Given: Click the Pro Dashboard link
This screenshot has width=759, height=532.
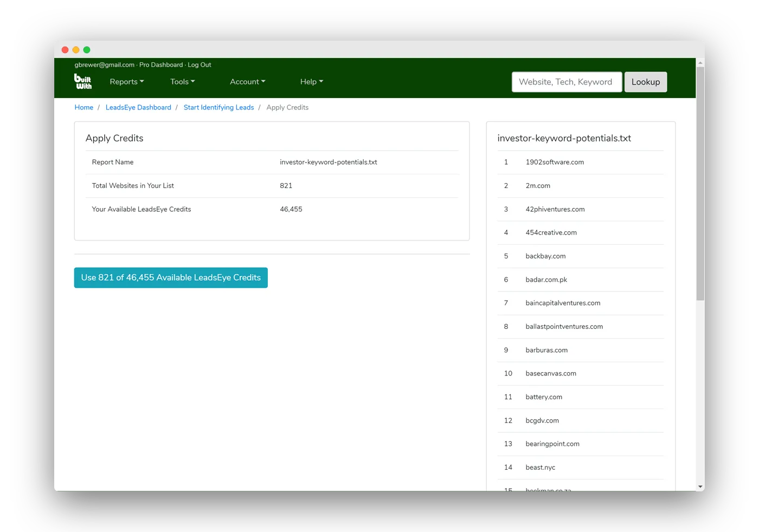Looking at the screenshot, I should (161, 64).
